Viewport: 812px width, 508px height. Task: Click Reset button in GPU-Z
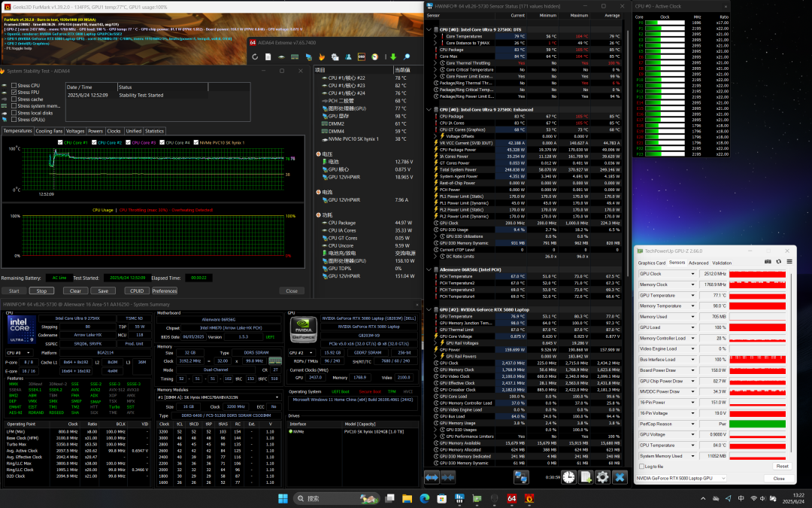[x=782, y=466]
